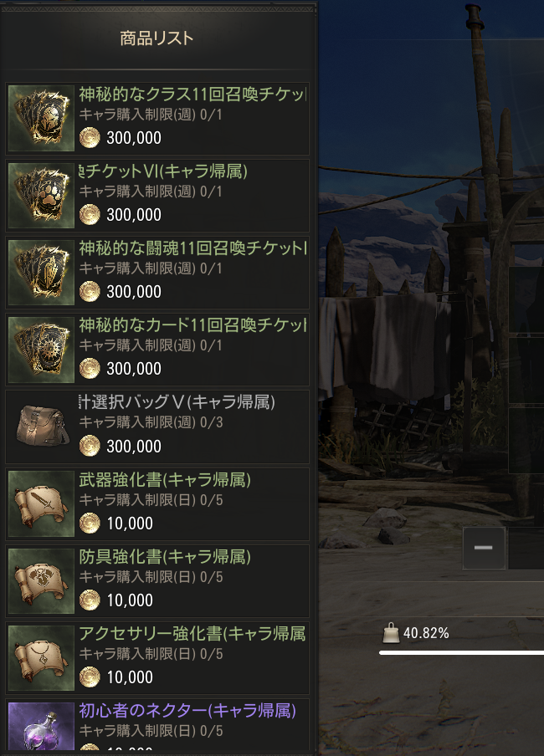The width and height of the screenshot is (544, 756).
Task: Click the armor enhancement scroll icon
Action: pyautogui.click(x=42, y=581)
